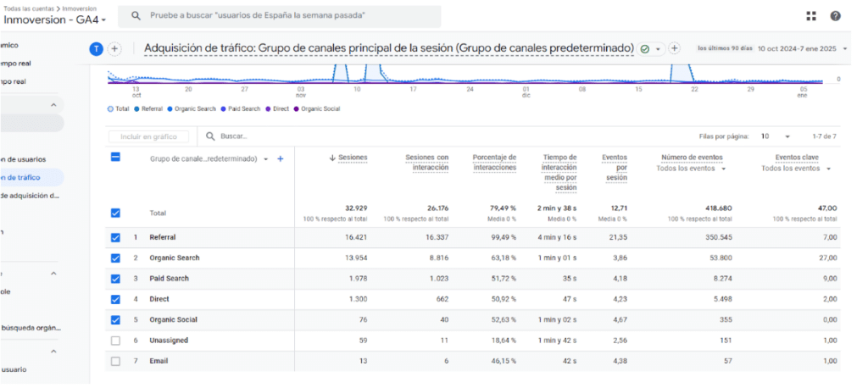This screenshot has height=388, width=868.
Task: Open the Google apps grid icon
Action: click(811, 16)
